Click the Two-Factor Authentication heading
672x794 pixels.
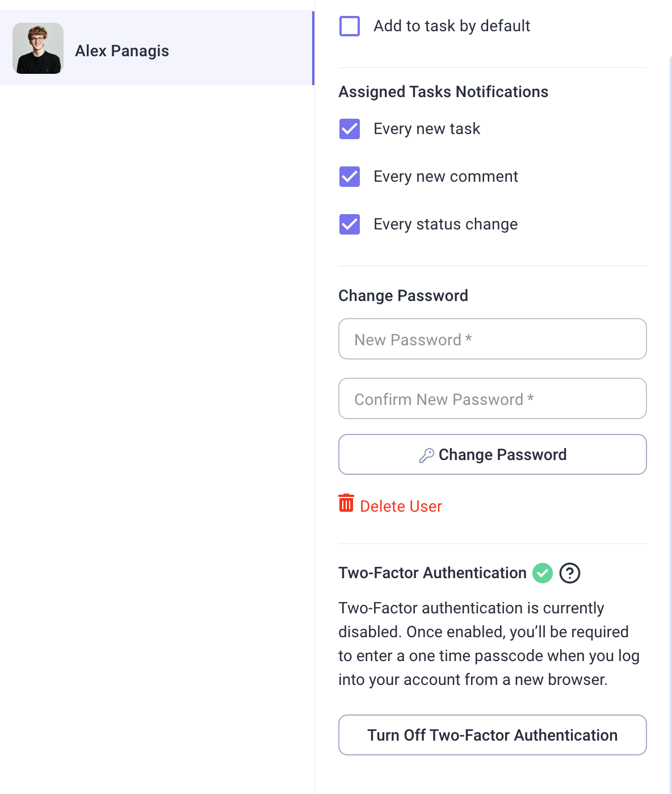(x=432, y=573)
